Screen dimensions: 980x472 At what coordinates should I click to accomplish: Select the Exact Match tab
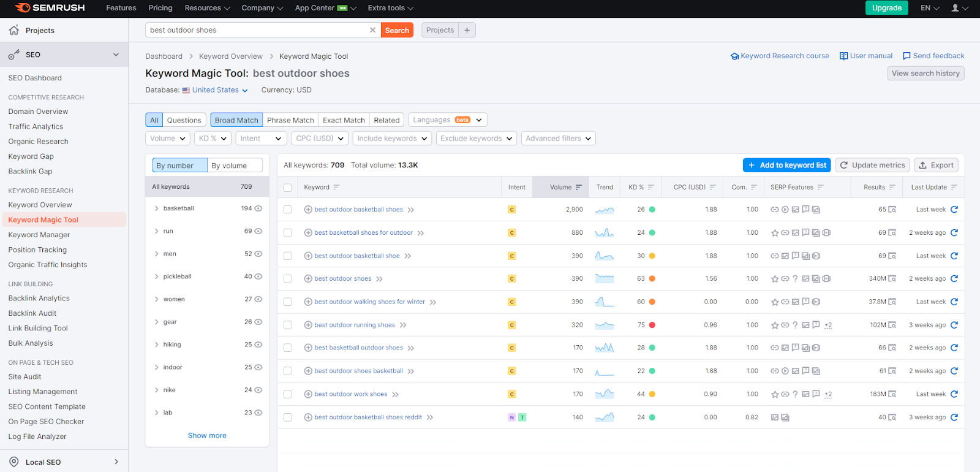[344, 120]
